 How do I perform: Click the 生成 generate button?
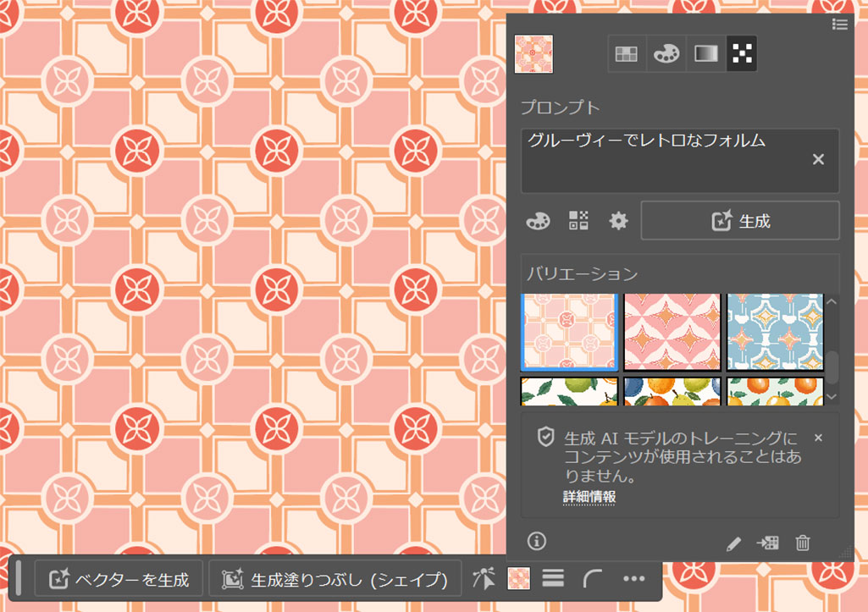tap(740, 221)
